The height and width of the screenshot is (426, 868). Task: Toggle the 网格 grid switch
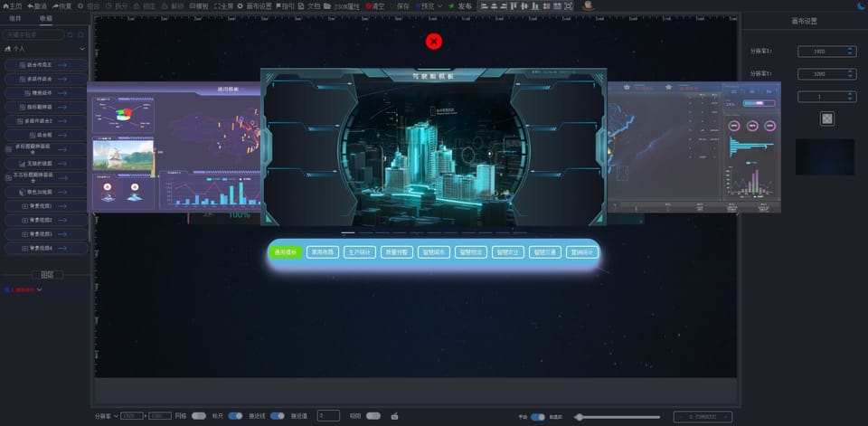click(x=199, y=416)
